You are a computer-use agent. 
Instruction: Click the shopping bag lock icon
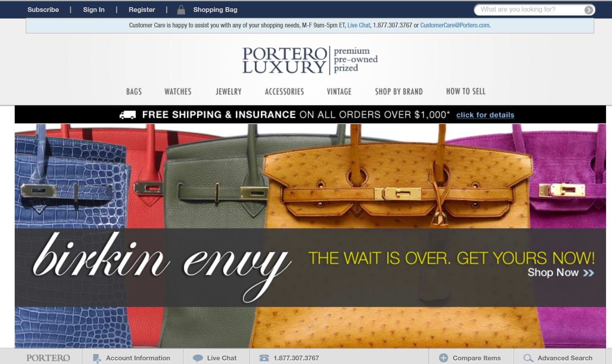click(181, 10)
